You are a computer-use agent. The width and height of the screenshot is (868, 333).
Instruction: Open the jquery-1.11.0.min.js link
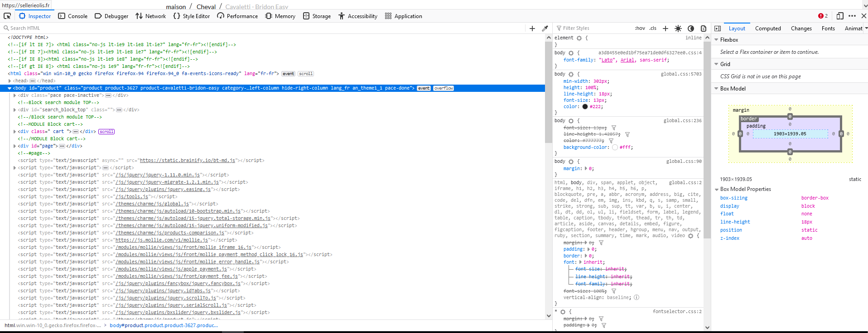pyautogui.click(x=158, y=175)
